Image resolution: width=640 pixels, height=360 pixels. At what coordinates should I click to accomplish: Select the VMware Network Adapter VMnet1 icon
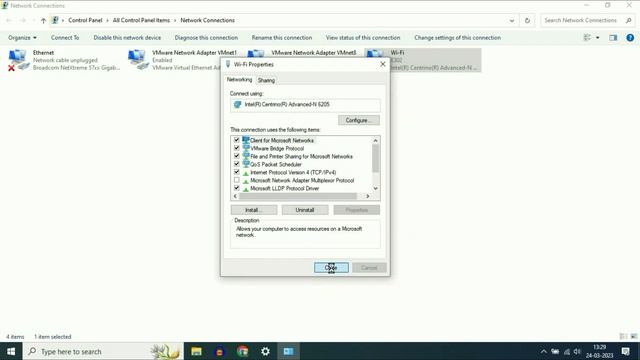(138, 60)
